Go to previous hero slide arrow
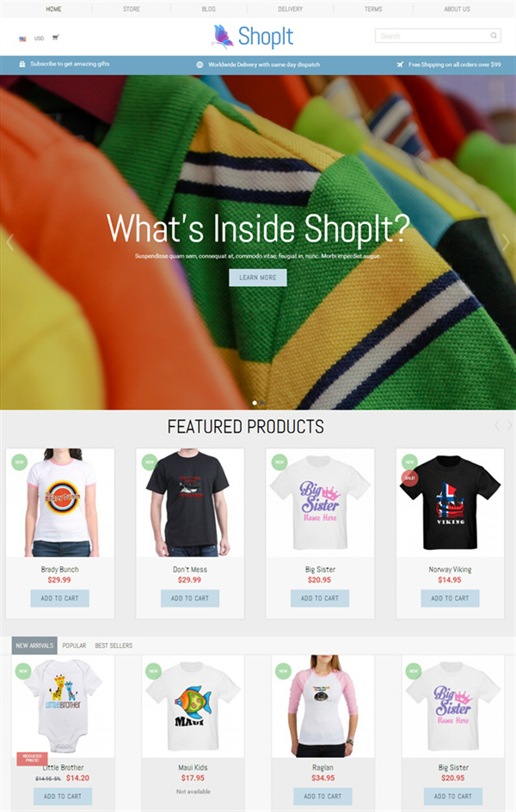The height and width of the screenshot is (812, 516). [x=9, y=241]
